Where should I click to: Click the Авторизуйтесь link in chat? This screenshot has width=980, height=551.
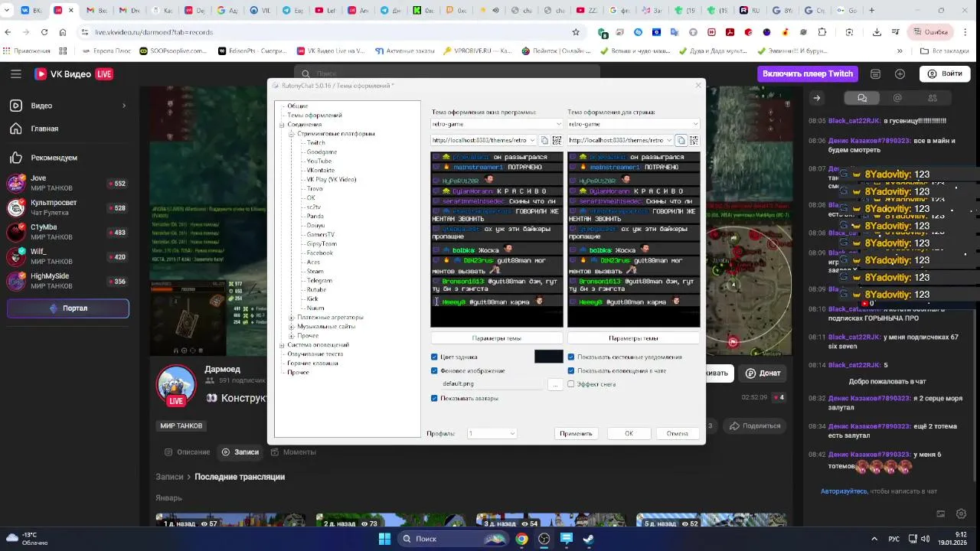tap(844, 491)
